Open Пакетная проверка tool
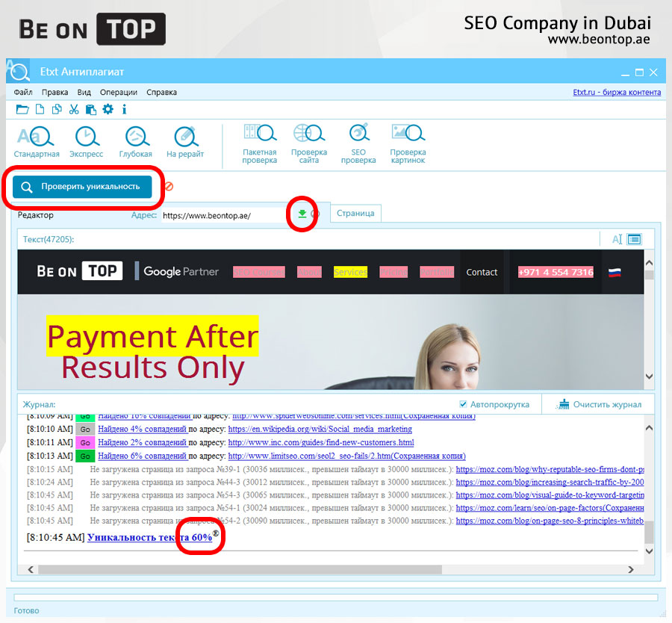 (260, 144)
